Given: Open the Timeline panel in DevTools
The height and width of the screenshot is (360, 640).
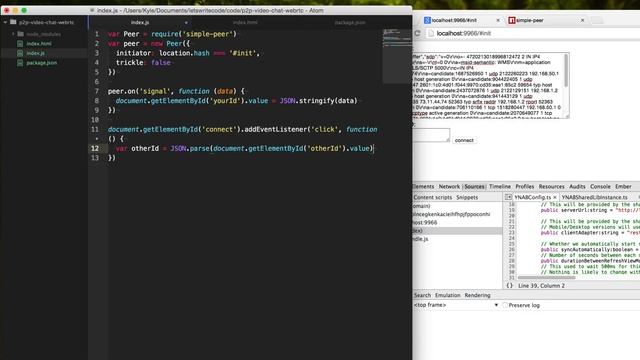Looking at the screenshot, I should coord(500,187).
